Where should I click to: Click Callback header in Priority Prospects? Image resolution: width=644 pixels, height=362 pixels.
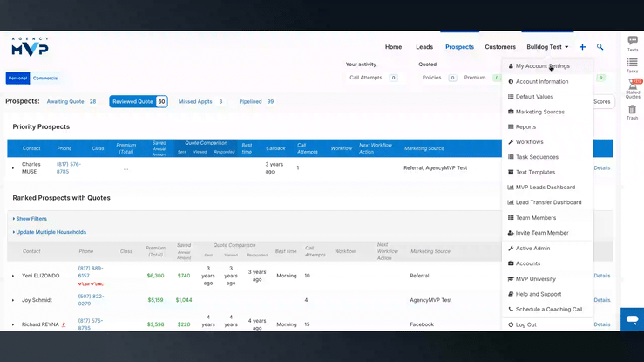tap(275, 148)
